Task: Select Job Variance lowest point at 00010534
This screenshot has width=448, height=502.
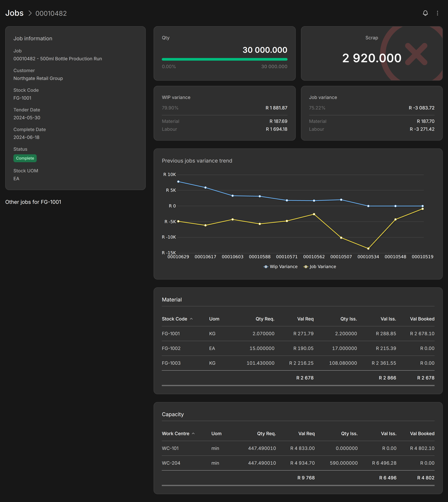Action: [368, 249]
